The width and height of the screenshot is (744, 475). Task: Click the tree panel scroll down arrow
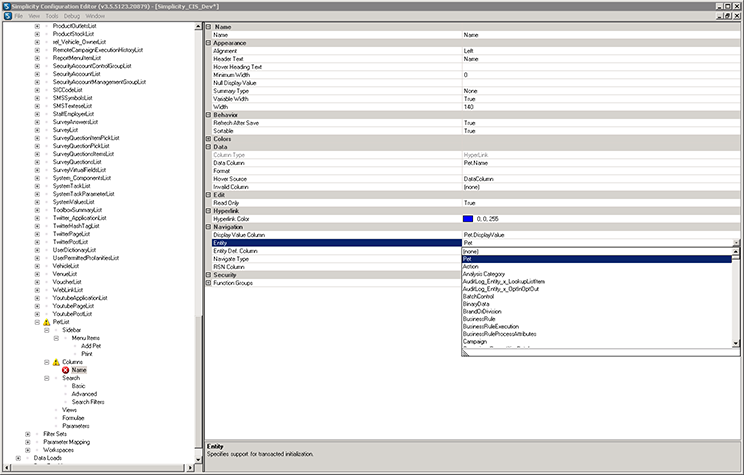coord(198,459)
